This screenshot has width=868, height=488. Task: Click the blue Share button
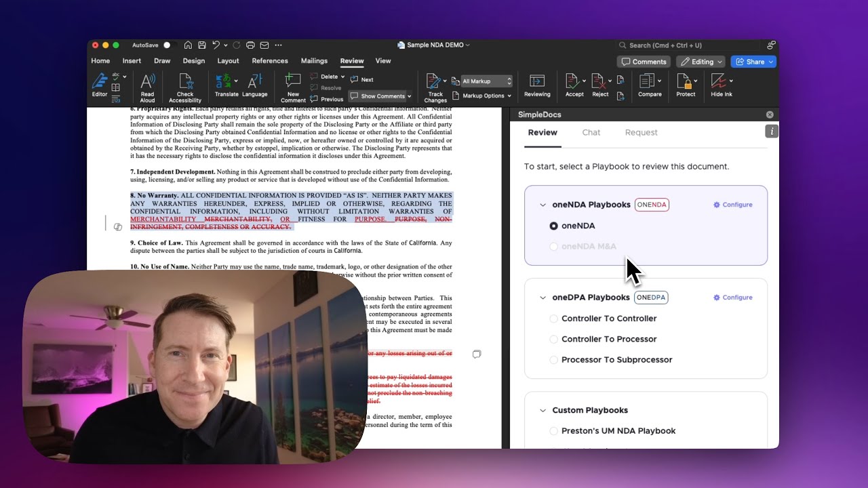tap(753, 62)
